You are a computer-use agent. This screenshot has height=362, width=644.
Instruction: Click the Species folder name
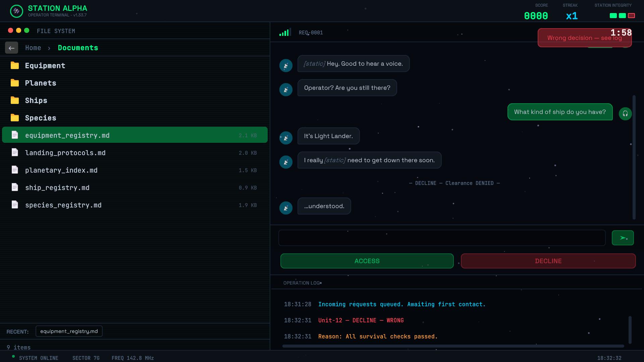(41, 118)
